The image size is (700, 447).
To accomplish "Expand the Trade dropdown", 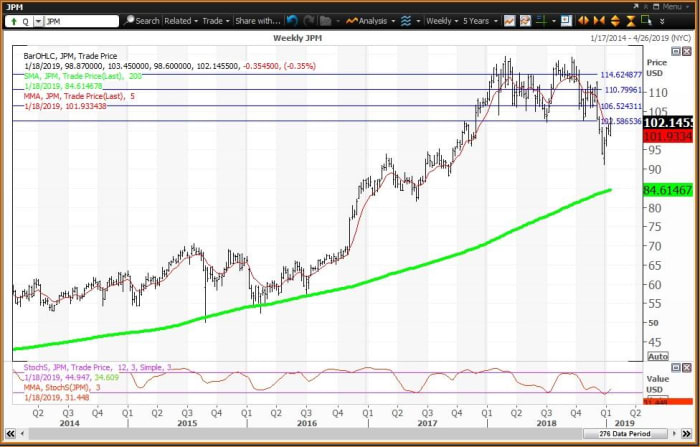I will [214, 20].
